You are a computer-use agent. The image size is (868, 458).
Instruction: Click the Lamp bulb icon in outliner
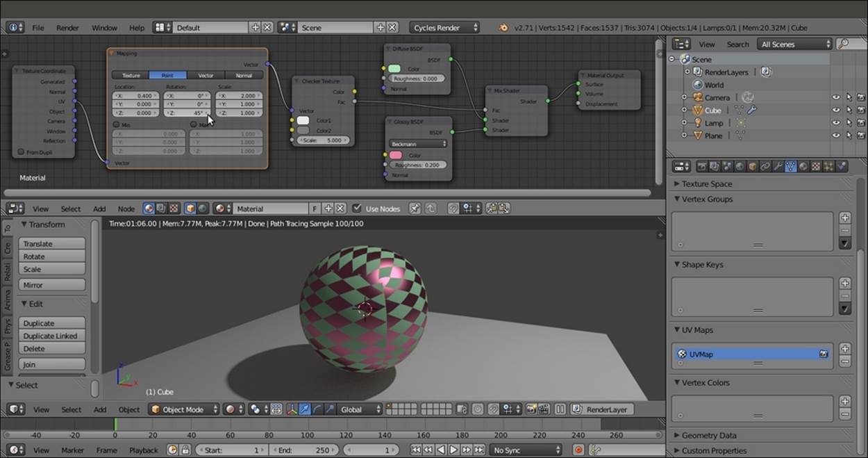click(x=698, y=123)
